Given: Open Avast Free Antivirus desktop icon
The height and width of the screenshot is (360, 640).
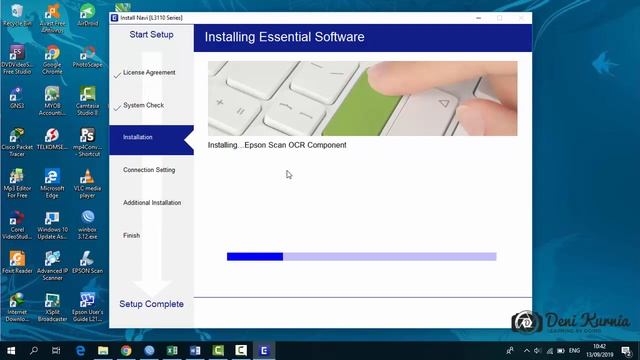Looking at the screenshot, I should pos(52,18).
